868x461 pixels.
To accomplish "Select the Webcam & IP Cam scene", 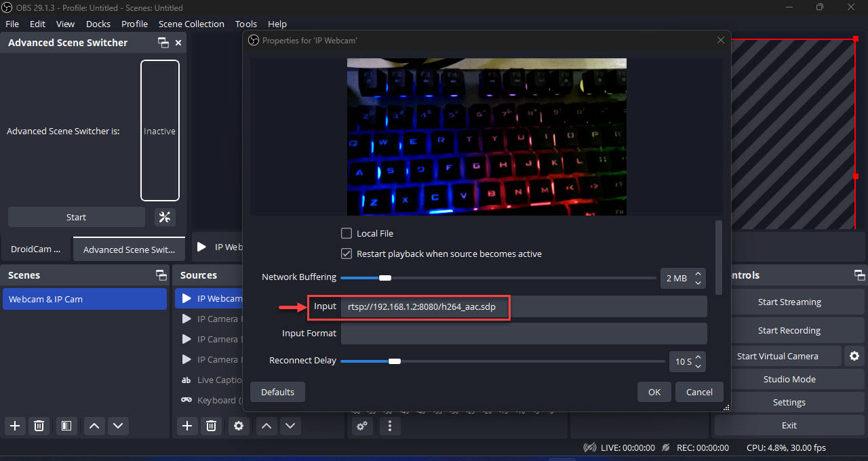I will pyautogui.click(x=85, y=299).
